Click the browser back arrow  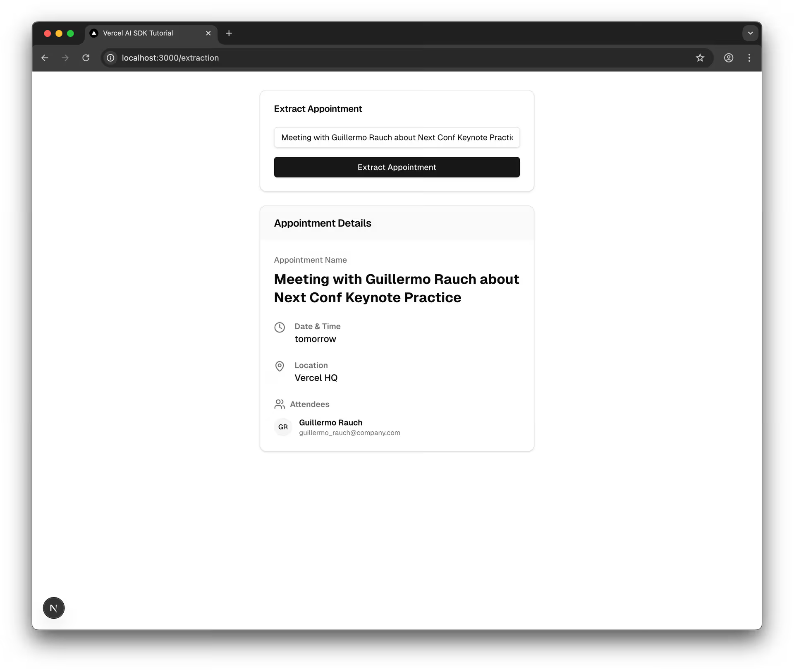(x=45, y=58)
